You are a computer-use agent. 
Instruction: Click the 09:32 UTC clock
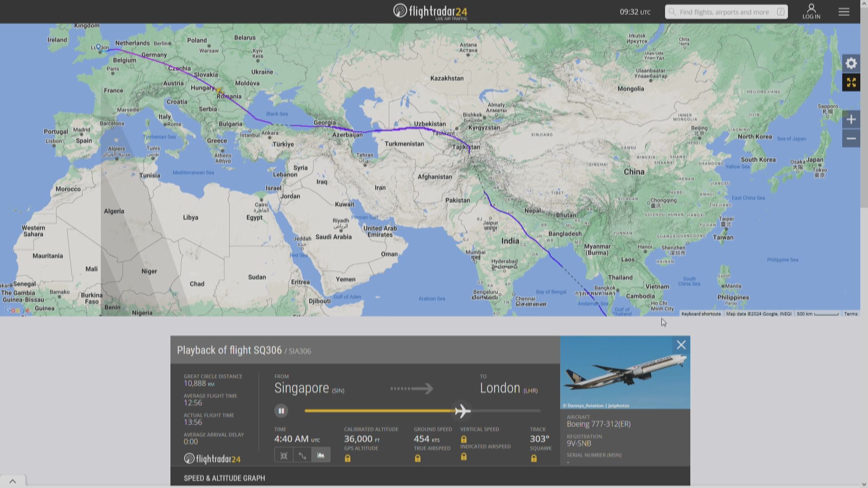[x=635, y=12]
